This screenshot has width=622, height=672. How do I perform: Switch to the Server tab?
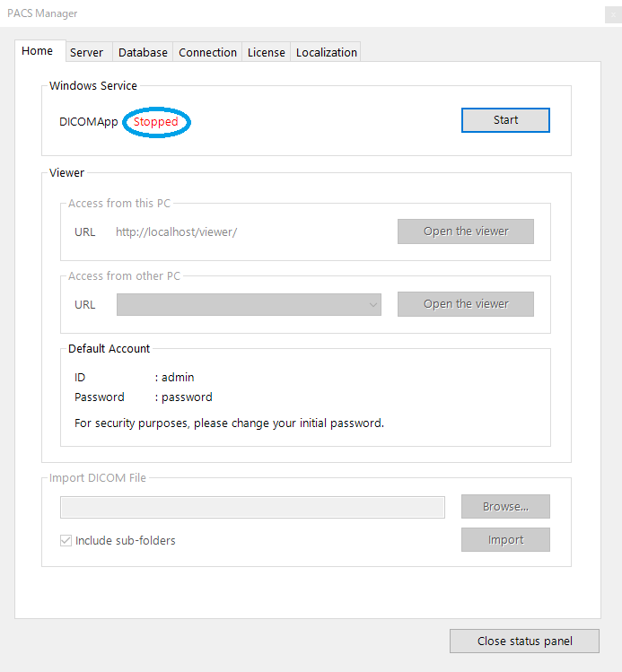[86, 52]
